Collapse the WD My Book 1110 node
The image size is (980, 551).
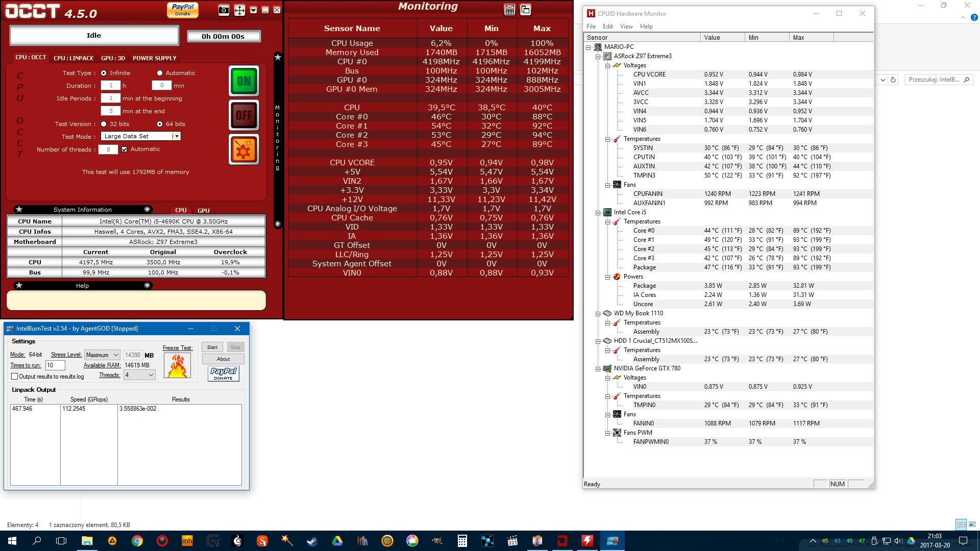point(598,313)
